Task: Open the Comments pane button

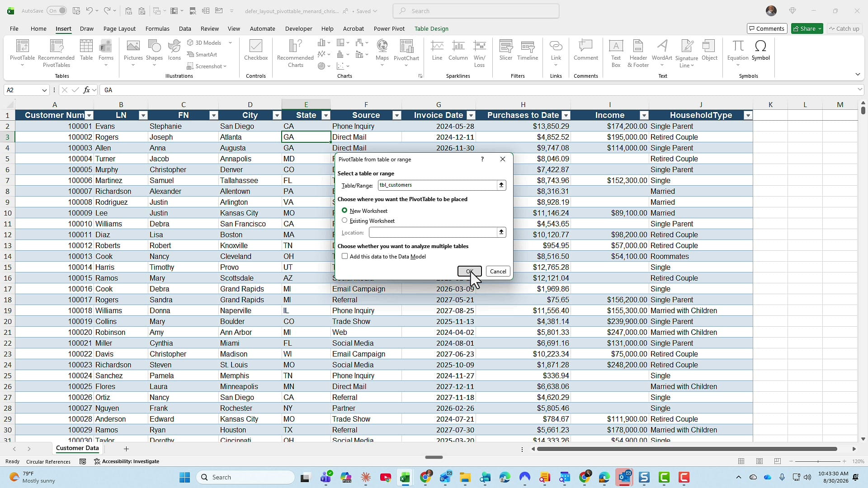Action: click(x=767, y=28)
